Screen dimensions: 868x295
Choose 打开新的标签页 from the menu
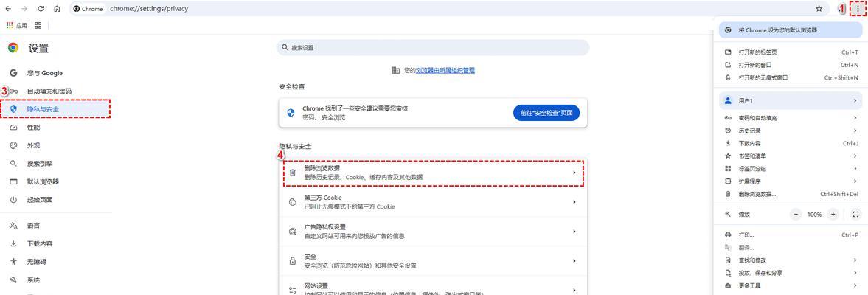click(x=791, y=52)
